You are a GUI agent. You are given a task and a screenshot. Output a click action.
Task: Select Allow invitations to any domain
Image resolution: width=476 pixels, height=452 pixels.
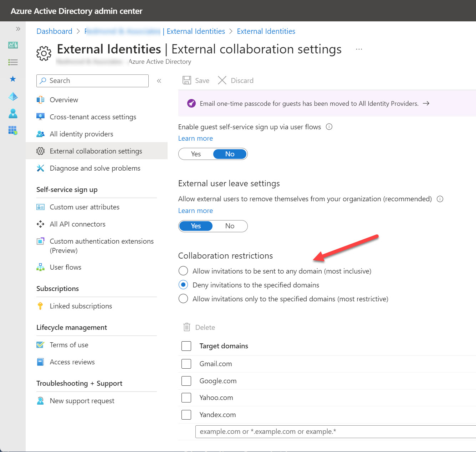click(x=183, y=271)
